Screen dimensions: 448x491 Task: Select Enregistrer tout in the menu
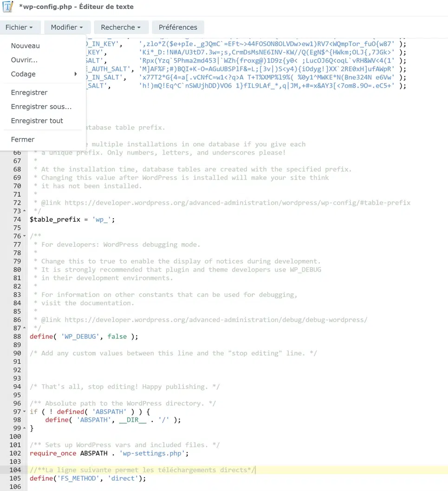pos(37,121)
